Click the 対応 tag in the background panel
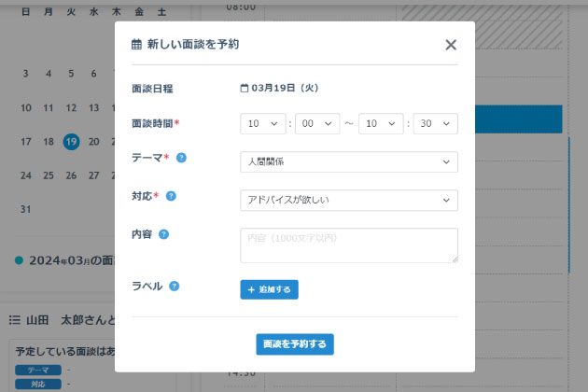This screenshot has height=392, width=588. point(38,385)
